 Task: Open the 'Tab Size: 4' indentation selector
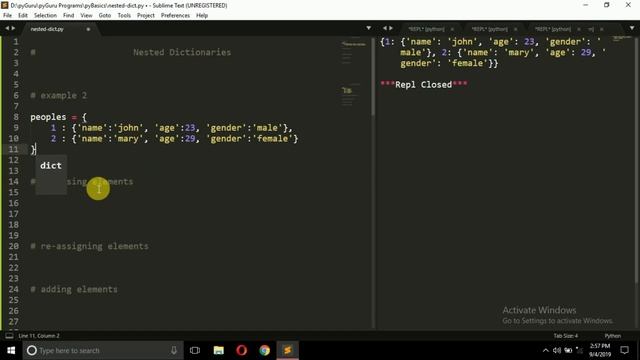[566, 336]
